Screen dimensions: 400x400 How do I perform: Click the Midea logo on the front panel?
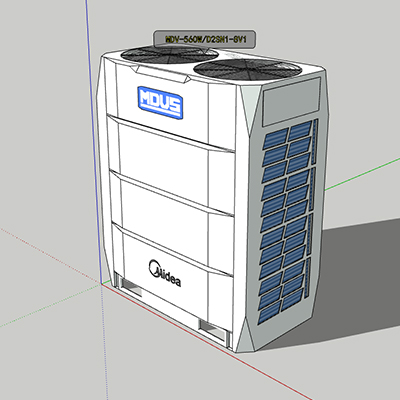click(165, 273)
